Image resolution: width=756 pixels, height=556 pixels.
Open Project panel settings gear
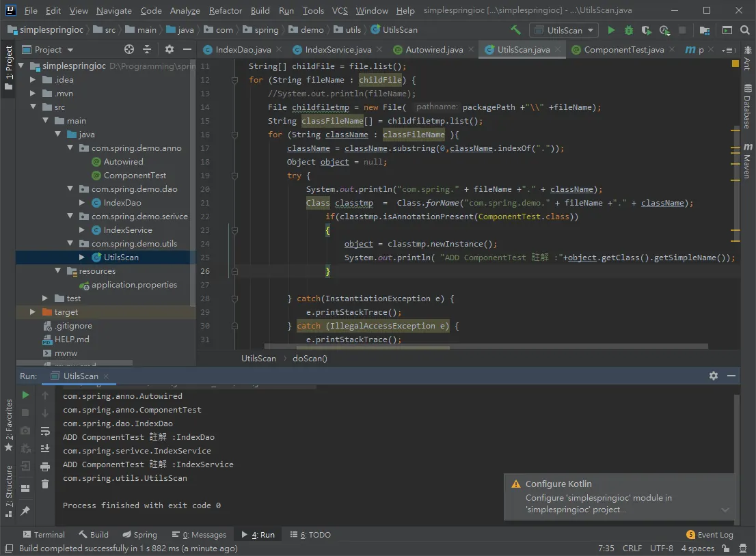click(x=170, y=50)
